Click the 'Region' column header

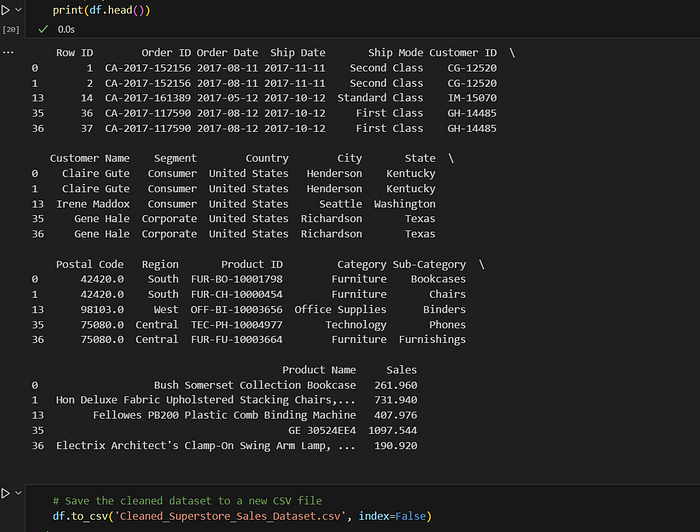(160, 264)
